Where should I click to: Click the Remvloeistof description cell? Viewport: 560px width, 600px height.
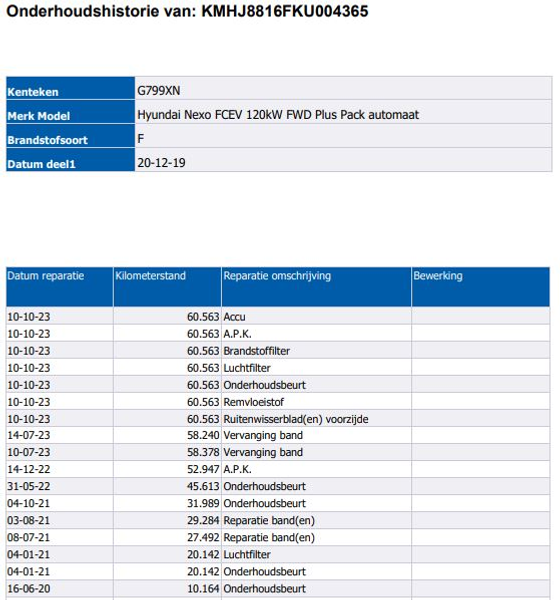tap(316, 402)
